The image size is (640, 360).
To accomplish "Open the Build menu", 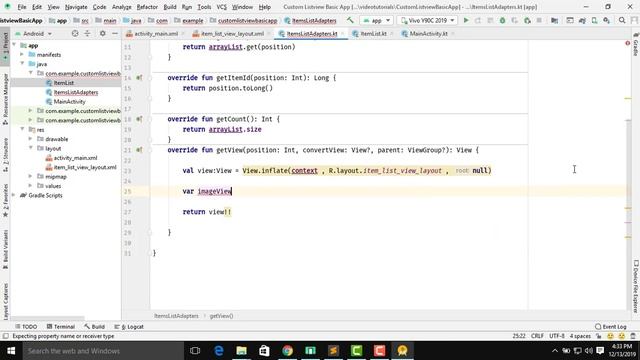I will 170,7.
